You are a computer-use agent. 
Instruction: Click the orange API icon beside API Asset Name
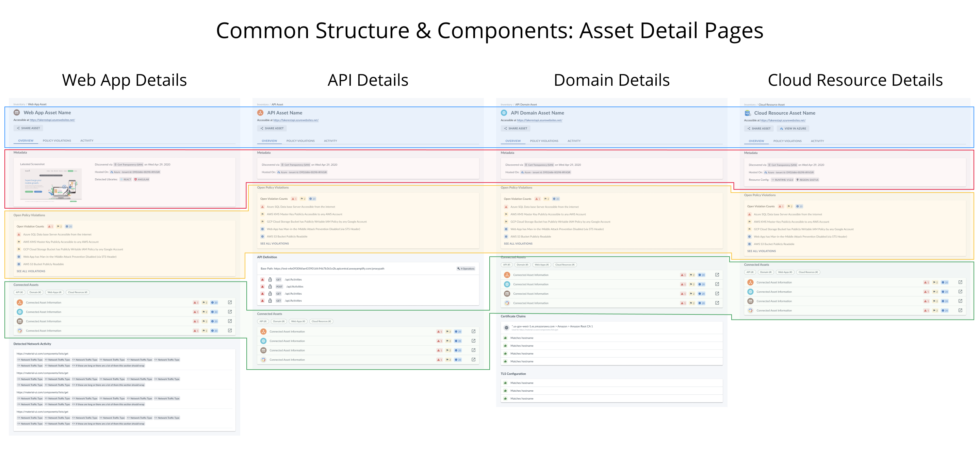click(x=260, y=113)
